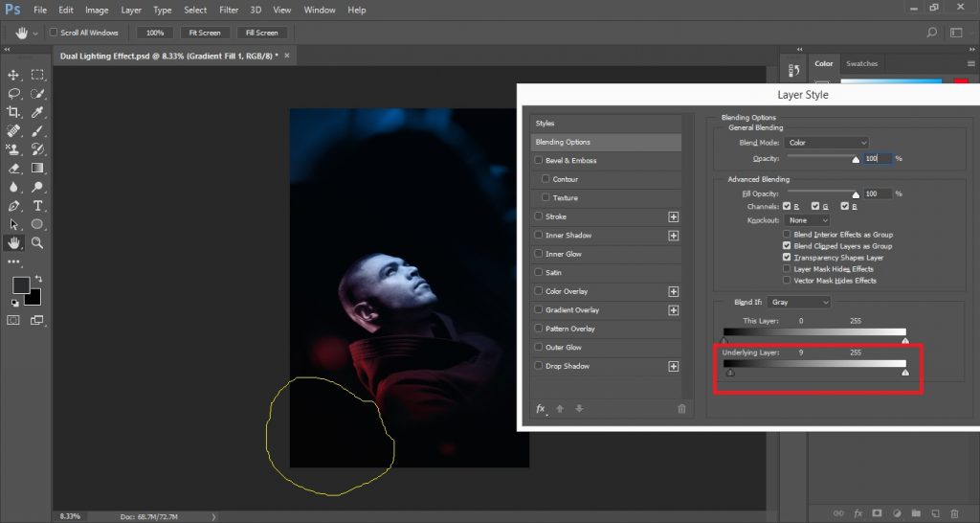Select the Rectangular Marquee tool

[37, 75]
